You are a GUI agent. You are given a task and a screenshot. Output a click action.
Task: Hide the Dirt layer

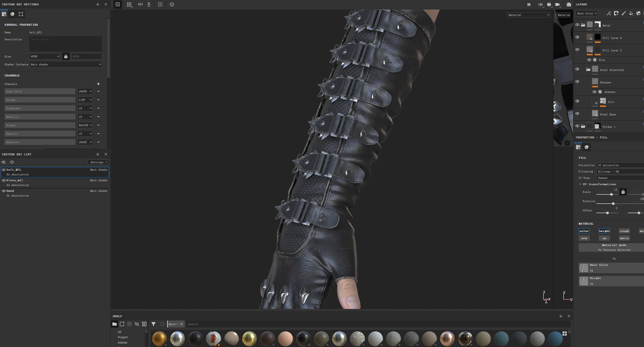point(577,101)
